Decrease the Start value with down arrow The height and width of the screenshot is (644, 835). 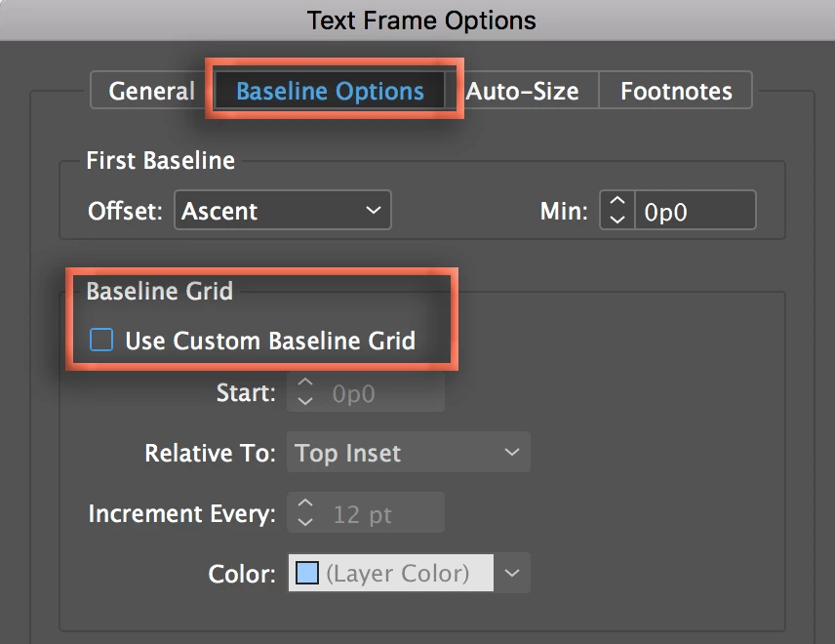pos(305,402)
